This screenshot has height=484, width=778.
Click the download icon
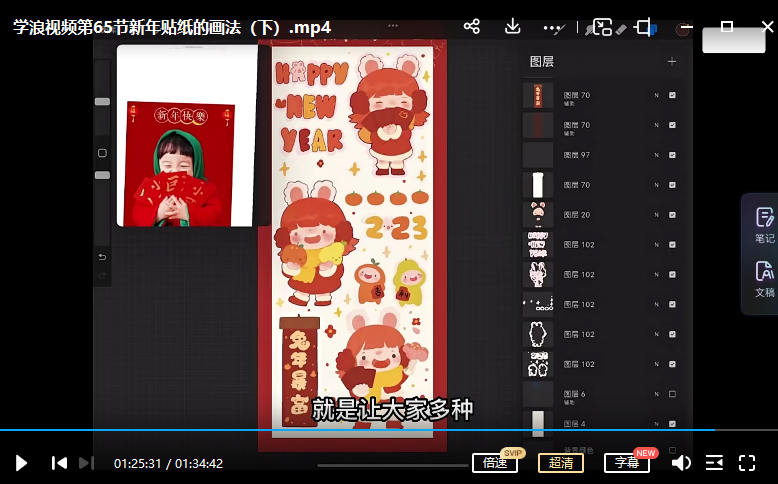[x=513, y=27]
